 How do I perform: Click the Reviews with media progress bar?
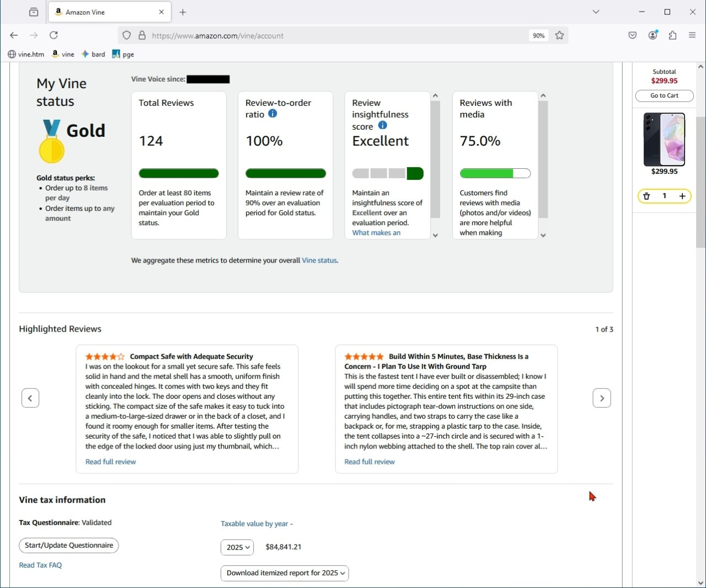(x=495, y=173)
